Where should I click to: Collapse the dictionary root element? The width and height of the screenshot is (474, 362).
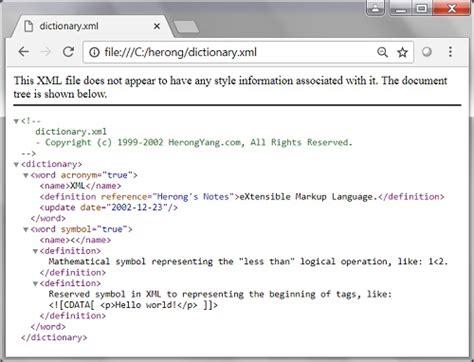16,164
